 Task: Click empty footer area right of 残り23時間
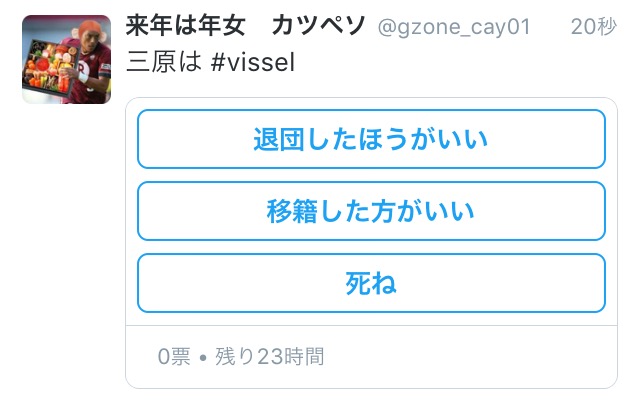point(469,357)
